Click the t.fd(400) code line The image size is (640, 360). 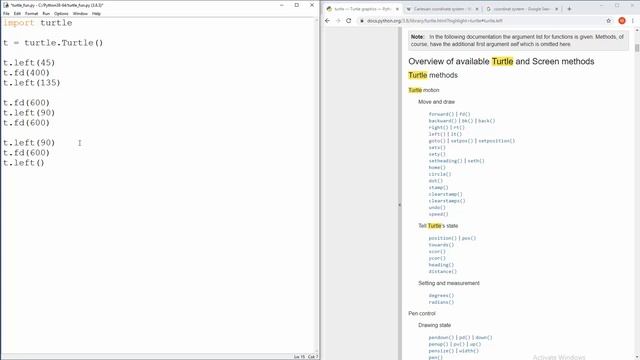(27, 73)
